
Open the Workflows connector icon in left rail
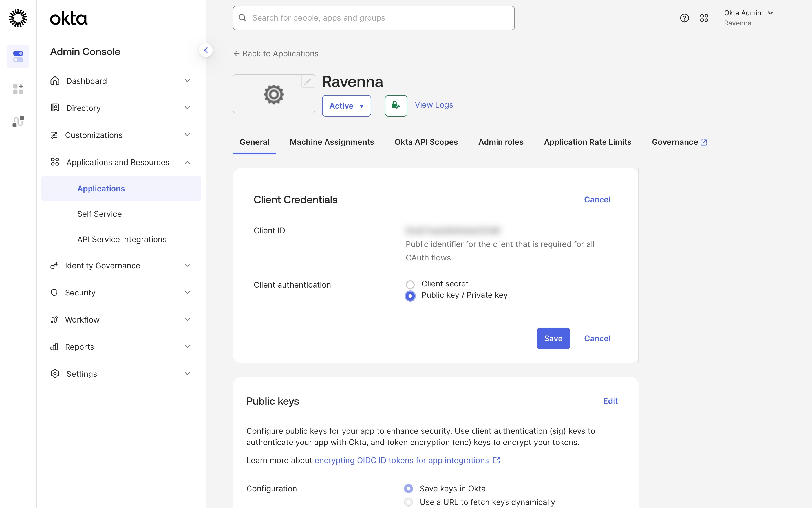click(x=18, y=121)
